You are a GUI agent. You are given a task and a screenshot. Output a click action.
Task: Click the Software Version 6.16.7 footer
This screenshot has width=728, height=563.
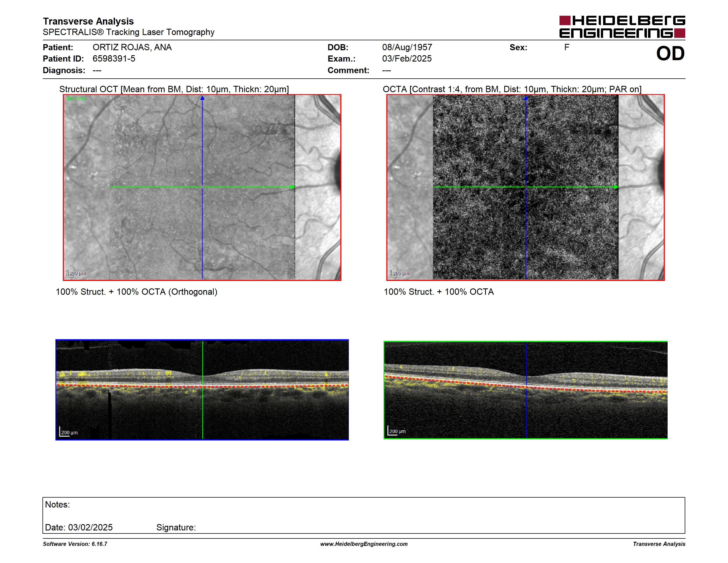coord(75,544)
